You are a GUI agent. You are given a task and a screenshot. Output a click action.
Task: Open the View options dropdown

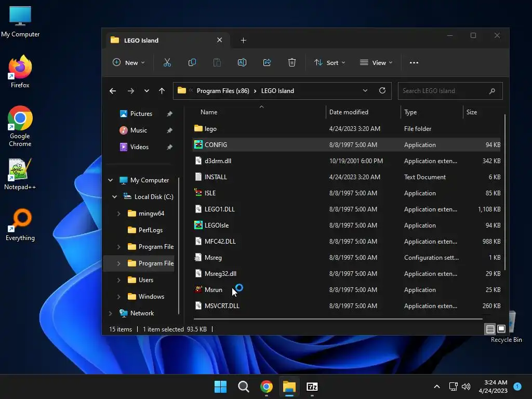point(376,62)
